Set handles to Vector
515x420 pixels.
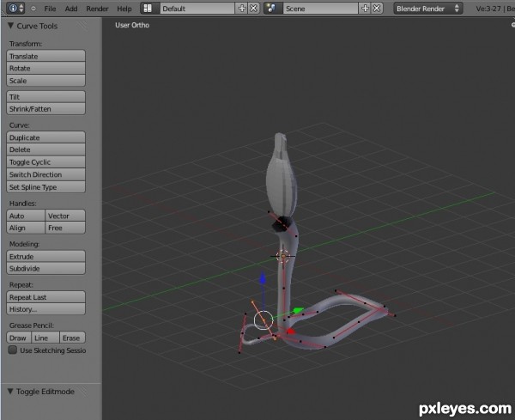(x=65, y=216)
